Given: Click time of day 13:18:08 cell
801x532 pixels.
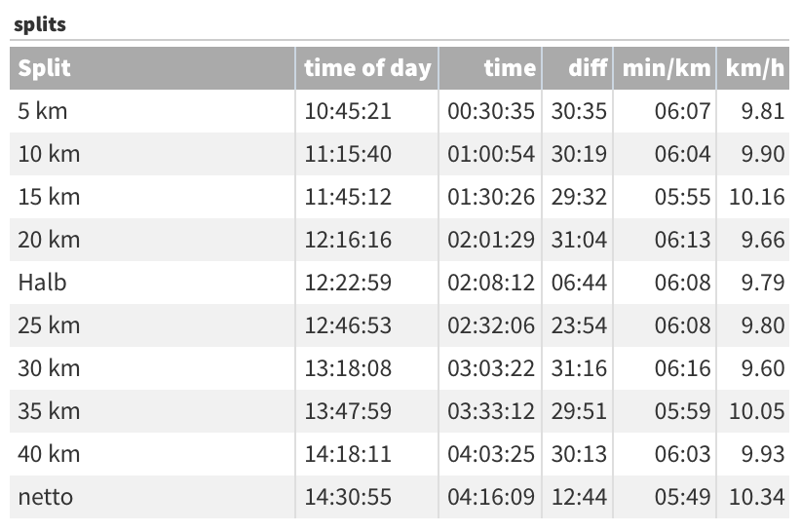Looking at the screenshot, I should pyautogui.click(x=348, y=368).
